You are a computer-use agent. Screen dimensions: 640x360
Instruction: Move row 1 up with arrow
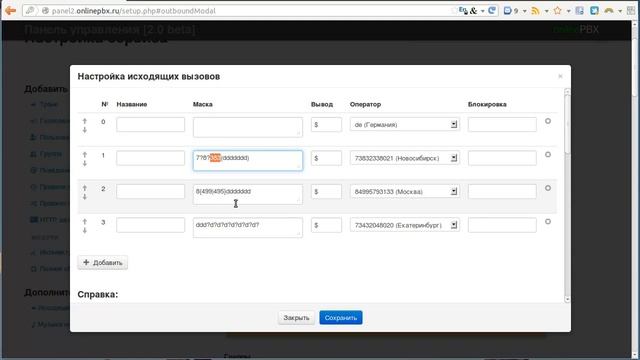pos(84,155)
